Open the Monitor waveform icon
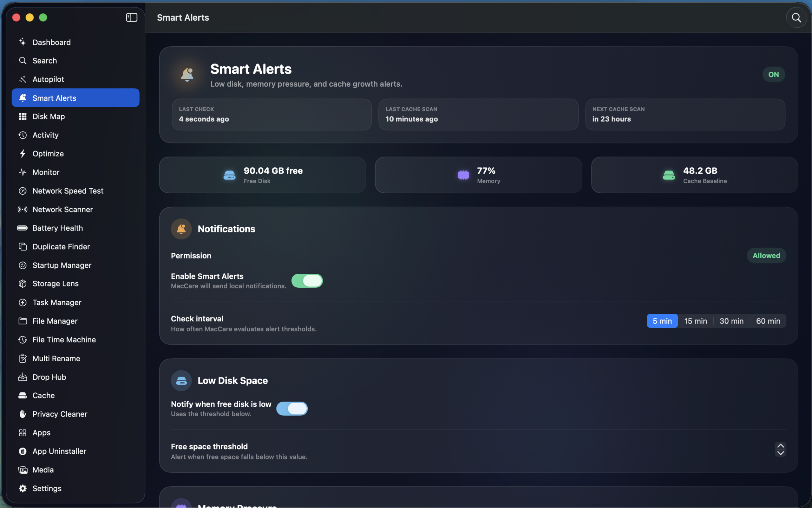The width and height of the screenshot is (812, 508). [x=23, y=172]
